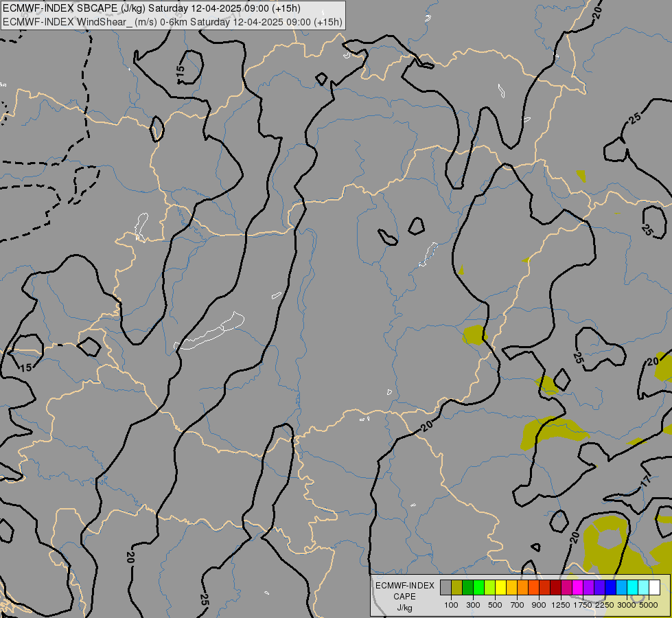The height and width of the screenshot is (618, 672).
Task: Pick the lime yellow-green legend swatch
Action: 490,588
